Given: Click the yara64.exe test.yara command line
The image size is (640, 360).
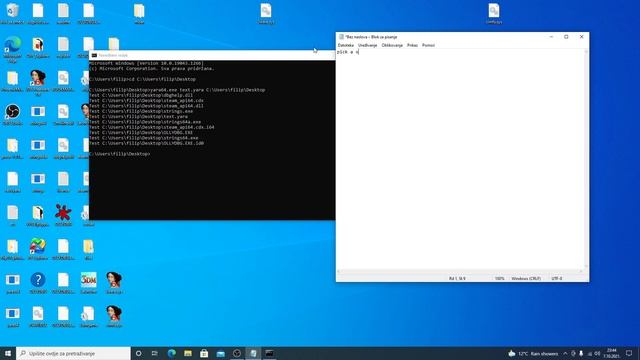Looking at the screenshot, I should pos(177,90).
